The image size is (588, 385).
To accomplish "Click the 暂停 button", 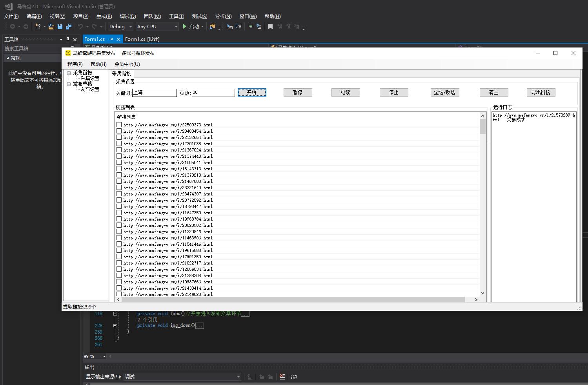I will 298,92.
